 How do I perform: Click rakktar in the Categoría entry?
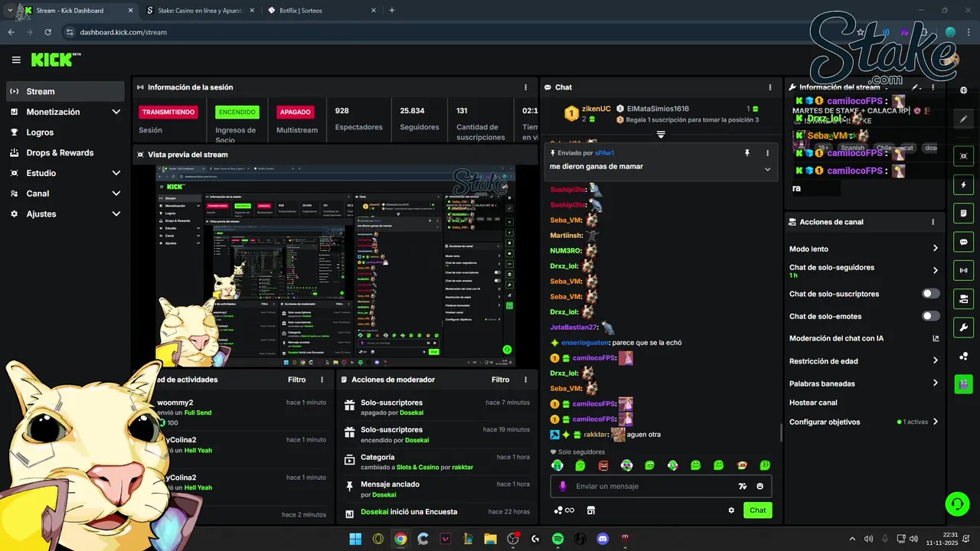click(462, 467)
